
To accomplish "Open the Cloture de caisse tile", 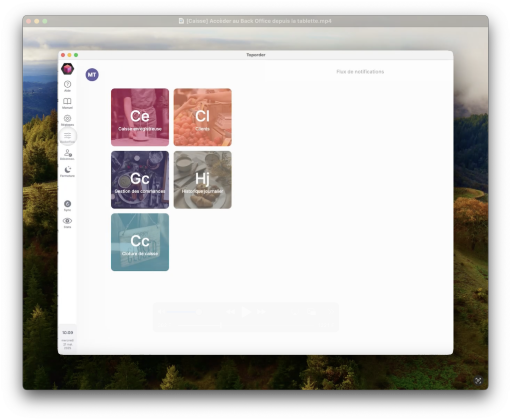I will [x=140, y=242].
